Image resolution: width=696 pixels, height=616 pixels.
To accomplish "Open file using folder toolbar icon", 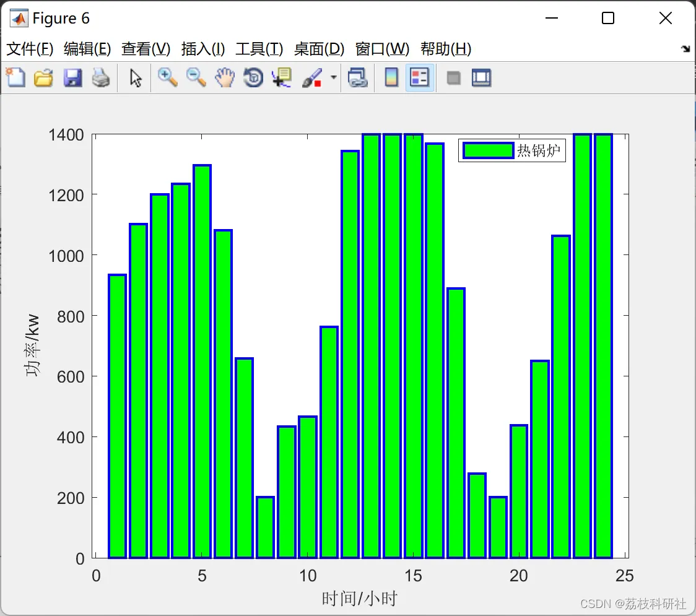I will click(43, 77).
